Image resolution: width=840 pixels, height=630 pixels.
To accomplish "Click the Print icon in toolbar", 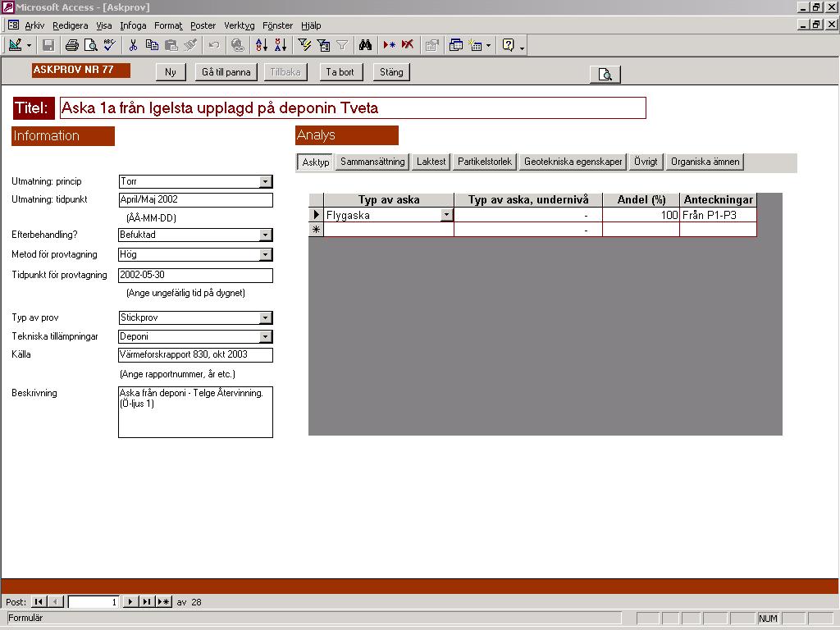I will (x=72, y=45).
